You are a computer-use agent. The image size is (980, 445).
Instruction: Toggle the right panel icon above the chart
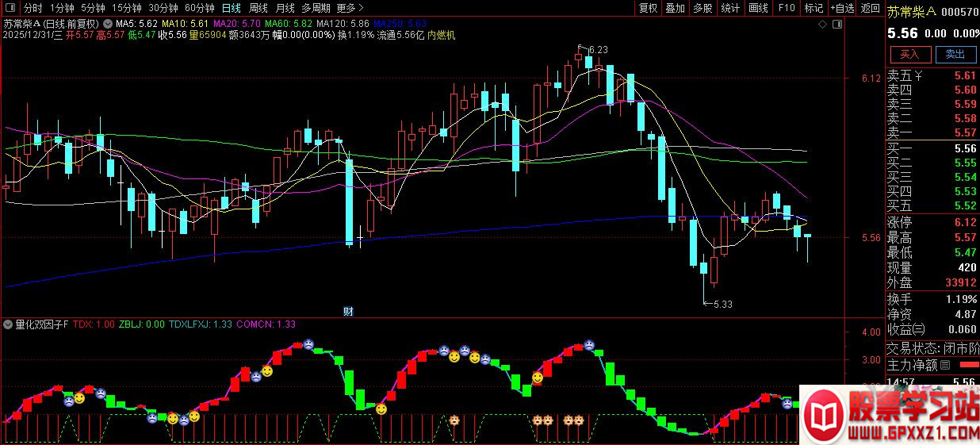(836, 24)
